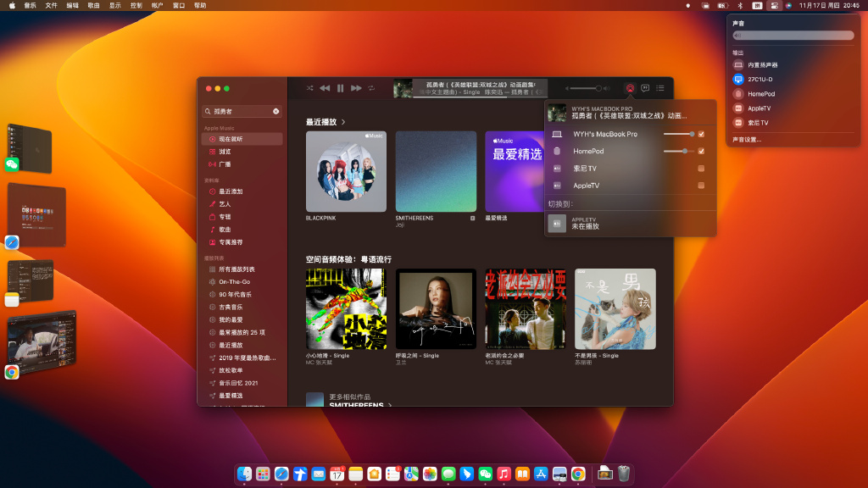Image resolution: width=868 pixels, height=488 pixels.
Task: Open SMITHEREENS album cover
Action: tap(436, 171)
